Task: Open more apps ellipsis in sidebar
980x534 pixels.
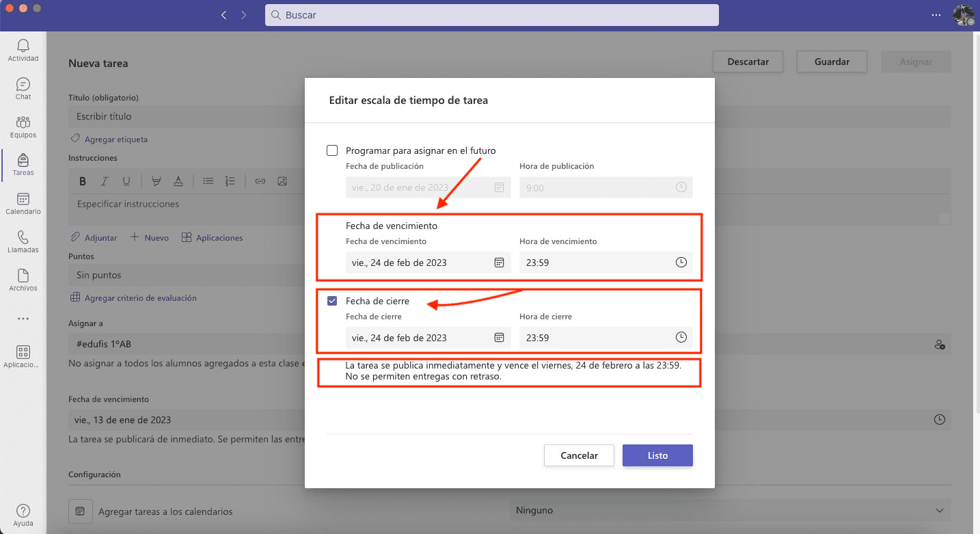Action: [x=23, y=319]
